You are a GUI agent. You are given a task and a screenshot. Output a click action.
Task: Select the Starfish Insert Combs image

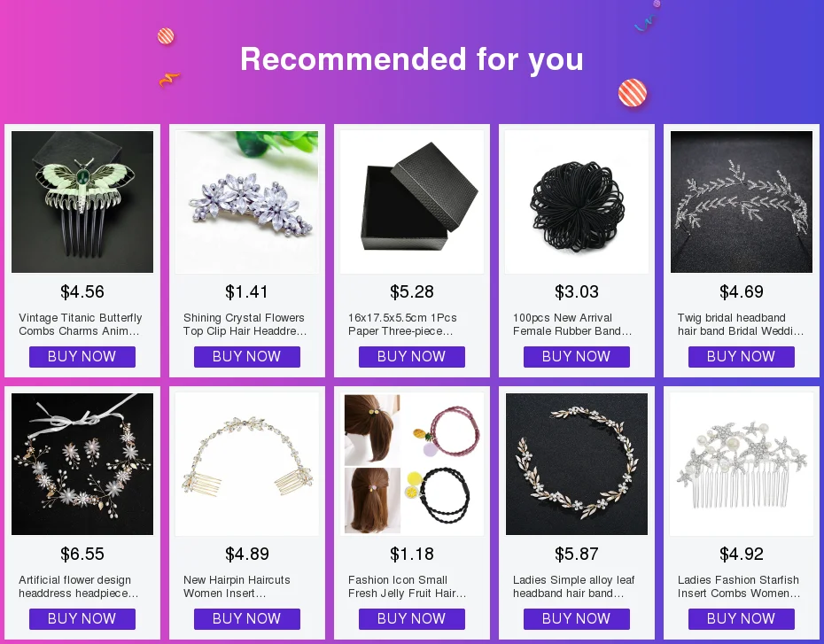point(742,464)
